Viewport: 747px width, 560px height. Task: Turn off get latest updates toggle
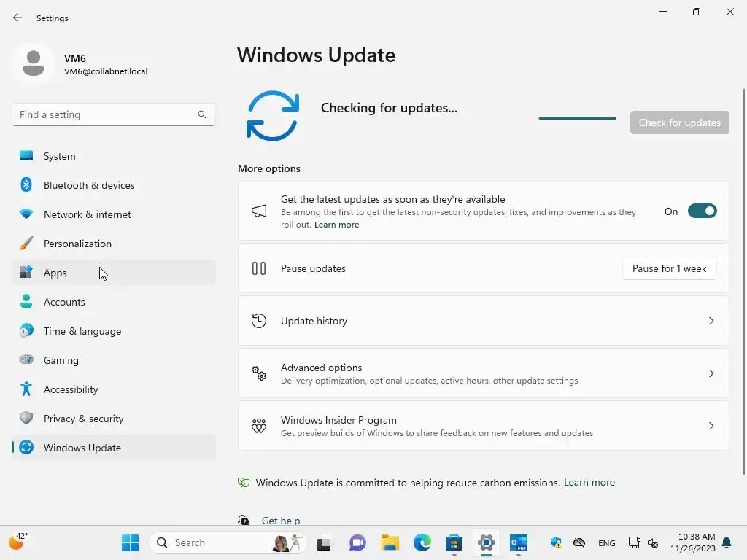[x=703, y=211]
